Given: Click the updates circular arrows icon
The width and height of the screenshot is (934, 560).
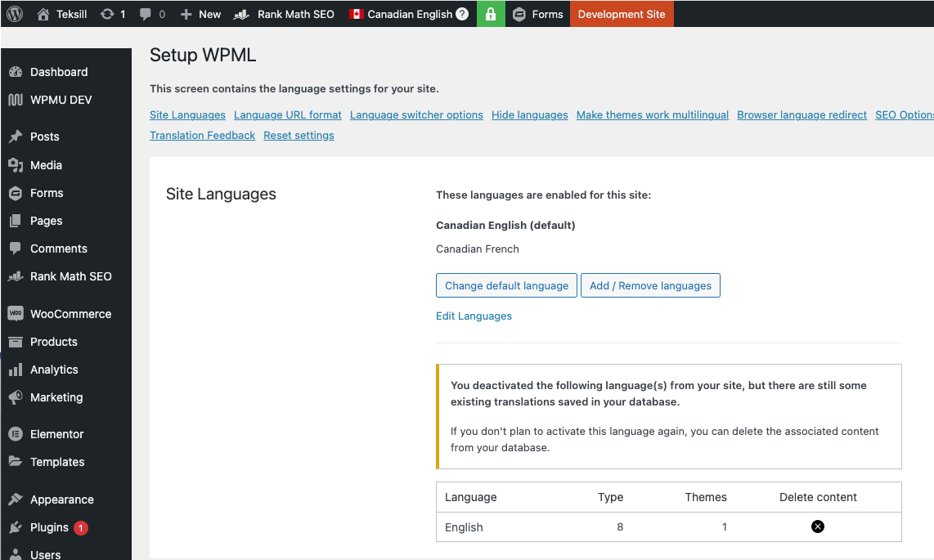Looking at the screenshot, I should [x=107, y=14].
